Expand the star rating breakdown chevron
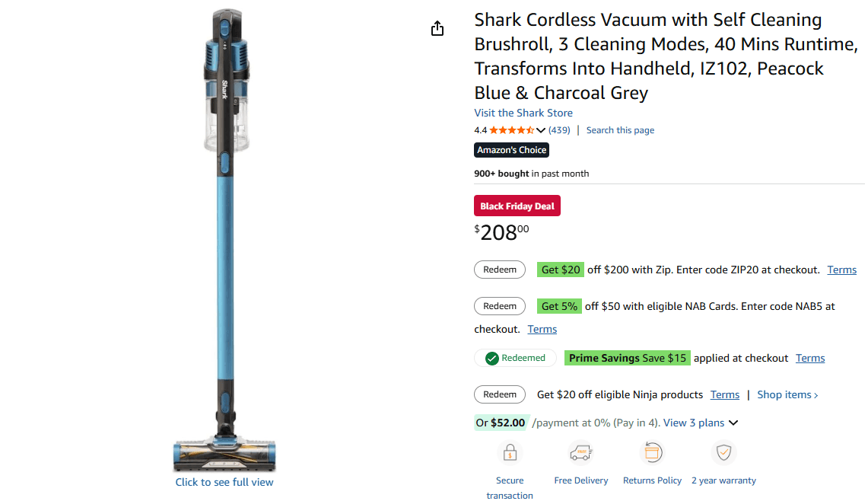Viewport: 868px width, 501px height. point(541,130)
